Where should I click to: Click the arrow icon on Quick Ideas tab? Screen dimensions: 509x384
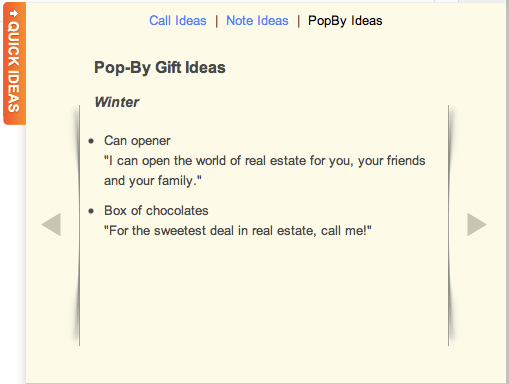[14, 13]
